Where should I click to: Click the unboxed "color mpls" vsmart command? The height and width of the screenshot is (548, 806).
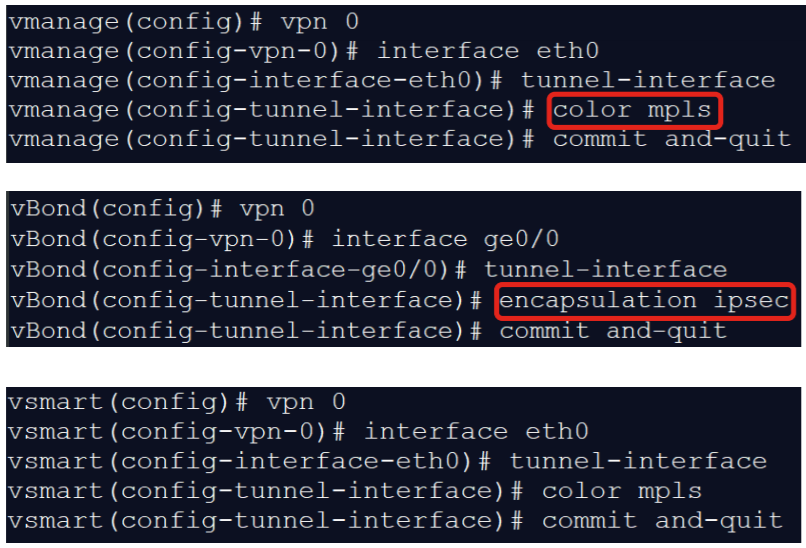pyautogui.click(x=622, y=491)
